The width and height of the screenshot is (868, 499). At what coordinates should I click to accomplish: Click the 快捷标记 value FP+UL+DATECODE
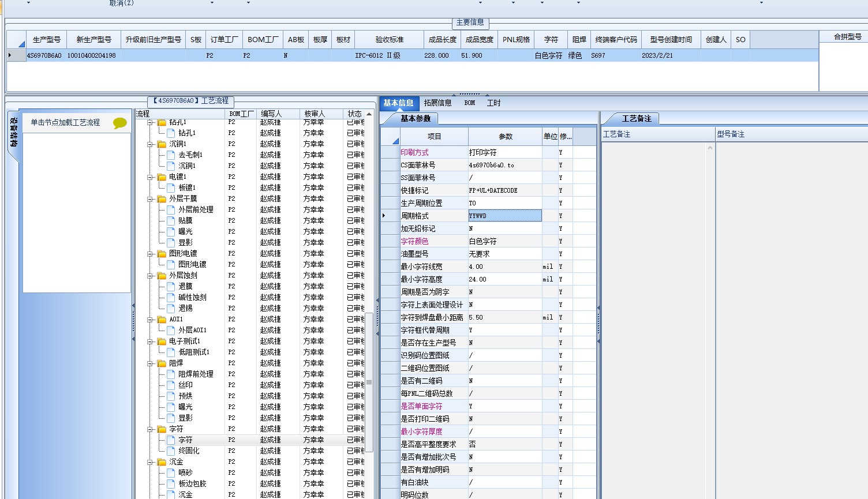tap(505, 190)
